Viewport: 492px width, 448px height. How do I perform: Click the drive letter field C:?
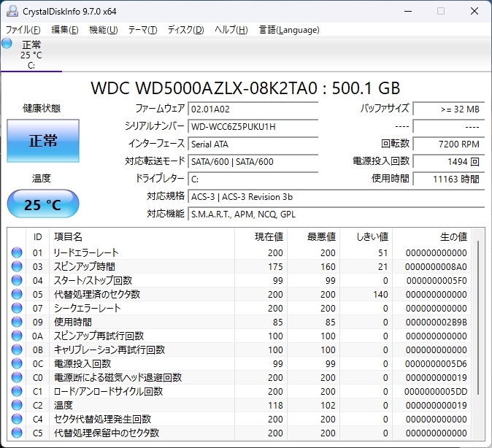[253, 179]
